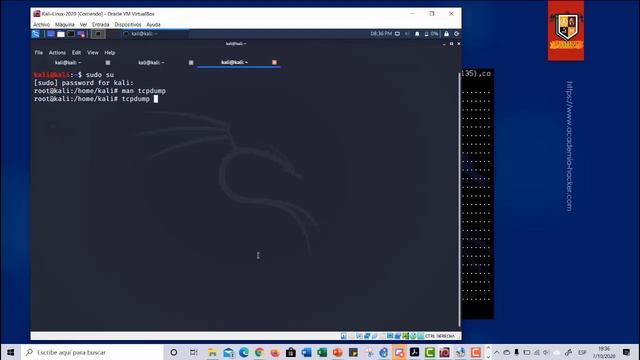Click the blue desktop icon in Kali panel
The height and width of the screenshot is (360, 640).
pyautogui.click(x=51, y=34)
